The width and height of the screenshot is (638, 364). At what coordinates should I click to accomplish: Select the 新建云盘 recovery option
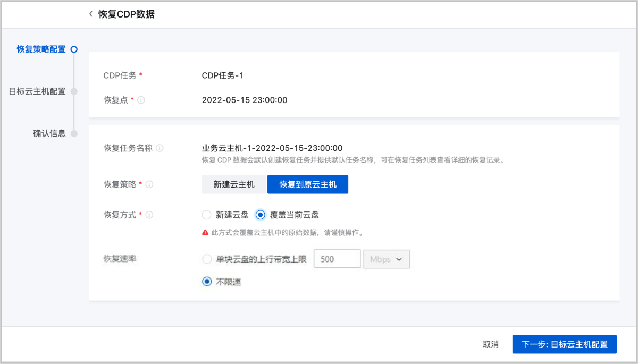(x=206, y=215)
